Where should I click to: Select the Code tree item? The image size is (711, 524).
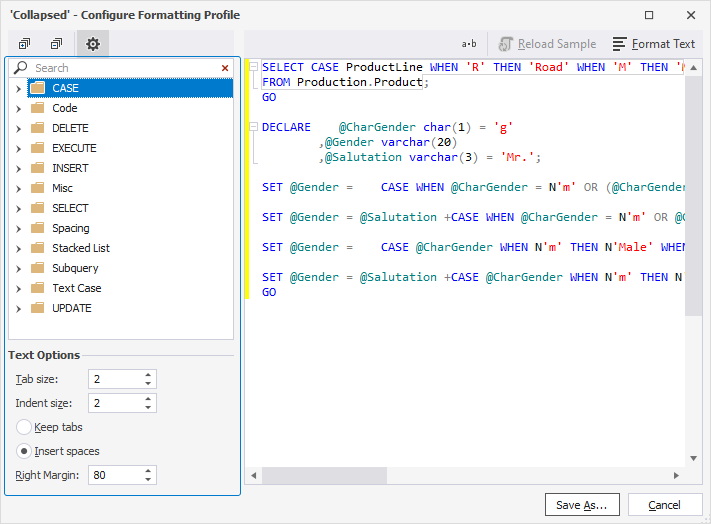[x=64, y=108]
